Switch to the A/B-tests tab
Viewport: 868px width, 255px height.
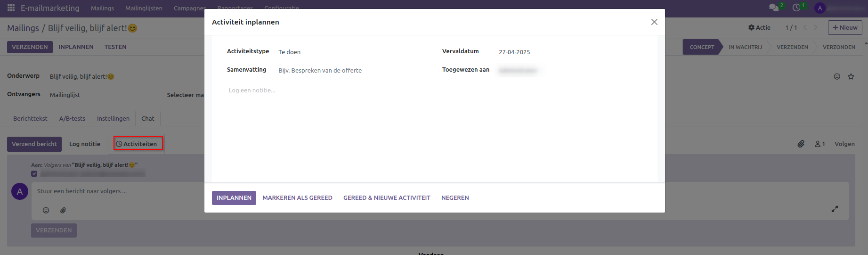(72, 118)
